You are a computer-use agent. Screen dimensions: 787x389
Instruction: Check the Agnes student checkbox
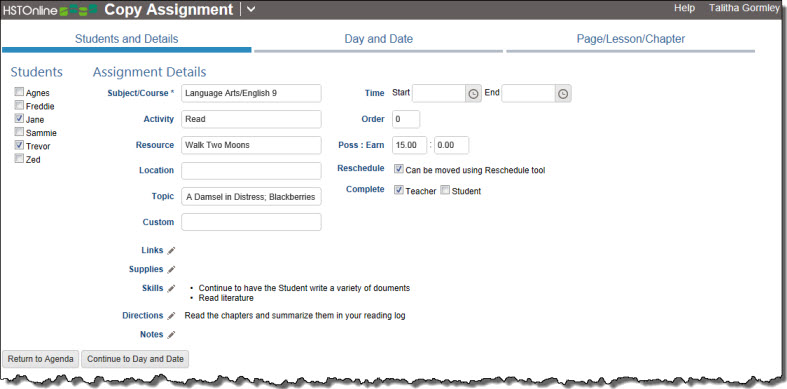pos(19,92)
